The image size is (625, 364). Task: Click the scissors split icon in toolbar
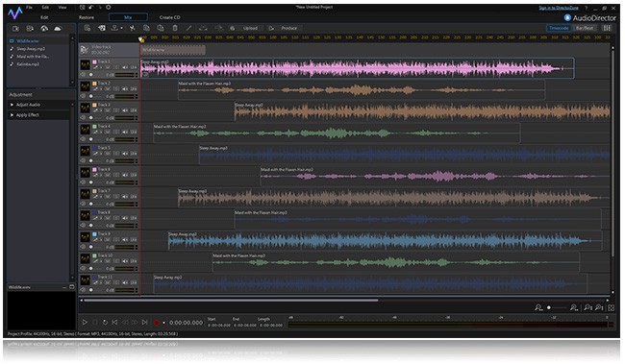click(133, 28)
